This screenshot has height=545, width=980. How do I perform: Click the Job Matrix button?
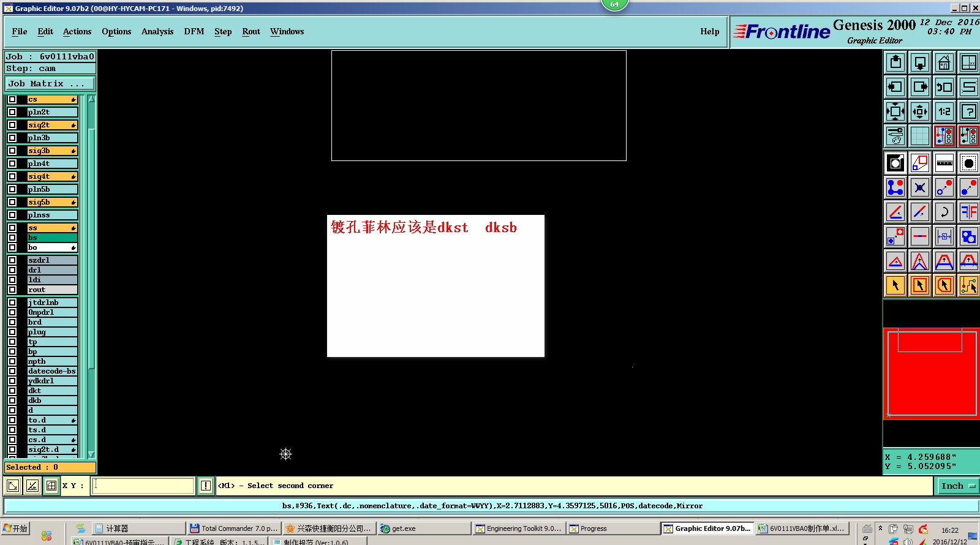(x=50, y=83)
